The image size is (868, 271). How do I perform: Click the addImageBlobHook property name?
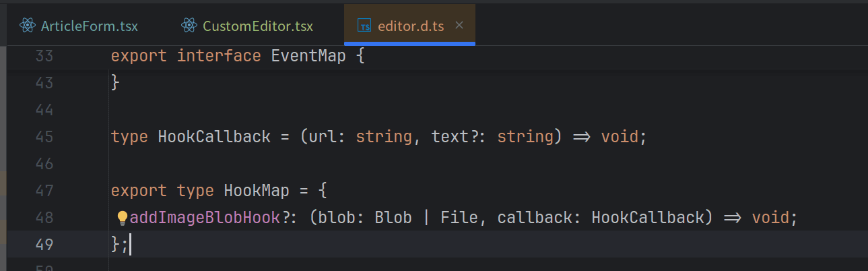pyautogui.click(x=205, y=218)
